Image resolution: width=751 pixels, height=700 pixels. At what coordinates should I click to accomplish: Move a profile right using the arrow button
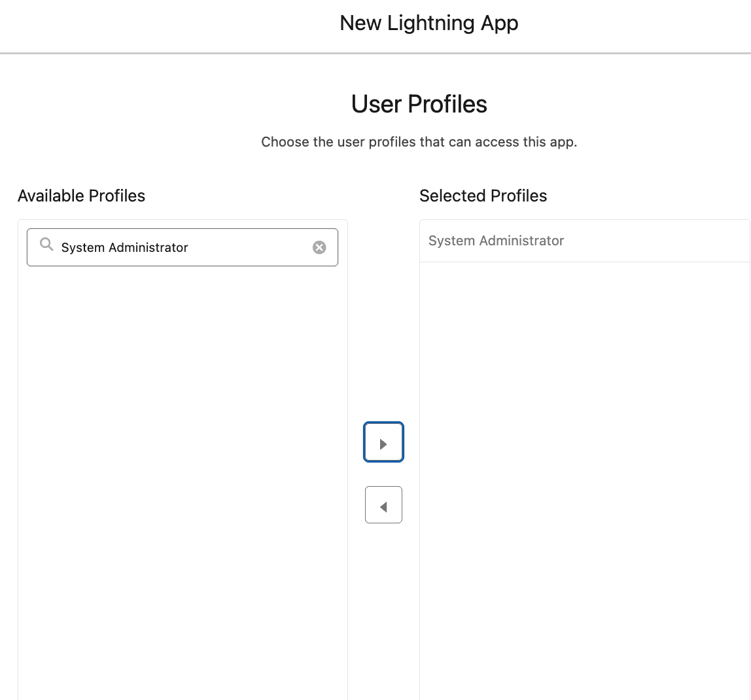[x=383, y=442]
